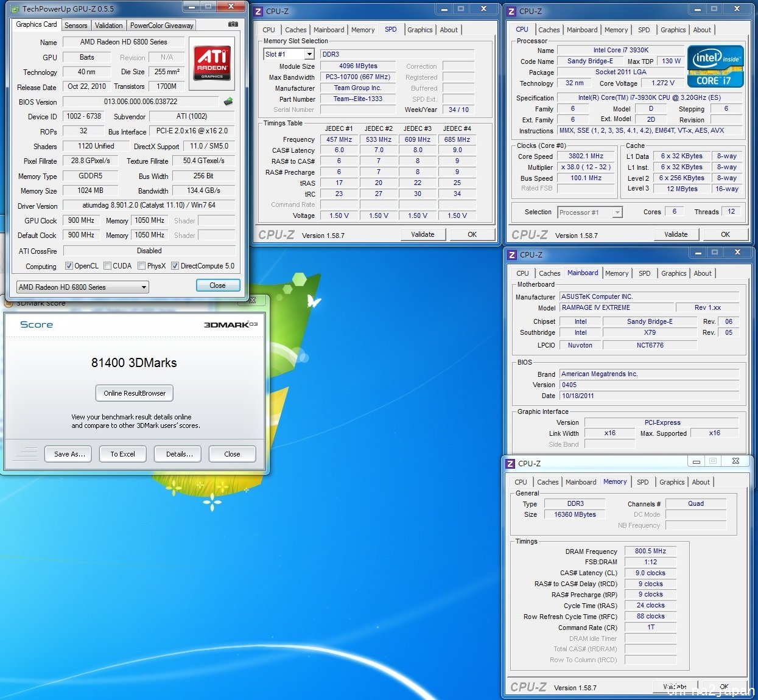Click the NCT6776 LPCIO value
The image size is (758, 700).
tap(650, 345)
